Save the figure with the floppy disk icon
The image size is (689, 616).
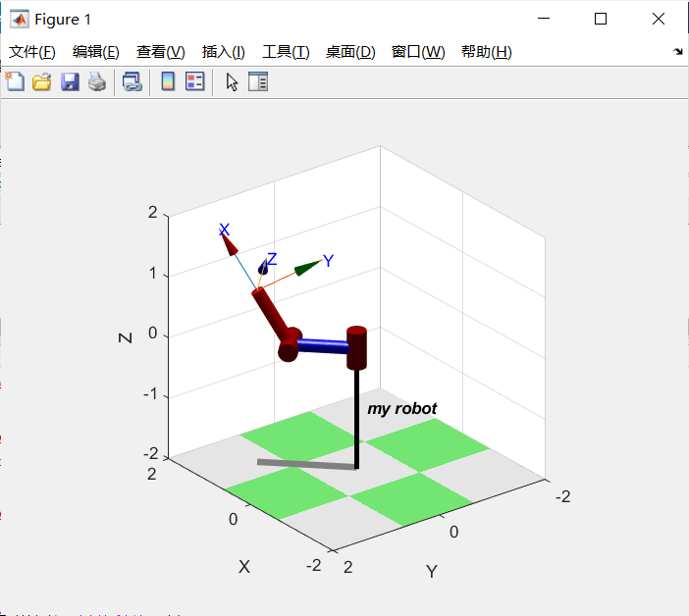tap(70, 82)
